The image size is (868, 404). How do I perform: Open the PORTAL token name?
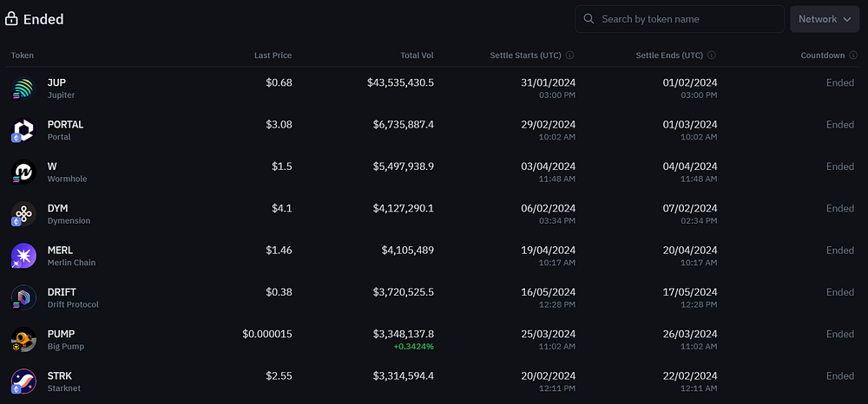pyautogui.click(x=65, y=125)
